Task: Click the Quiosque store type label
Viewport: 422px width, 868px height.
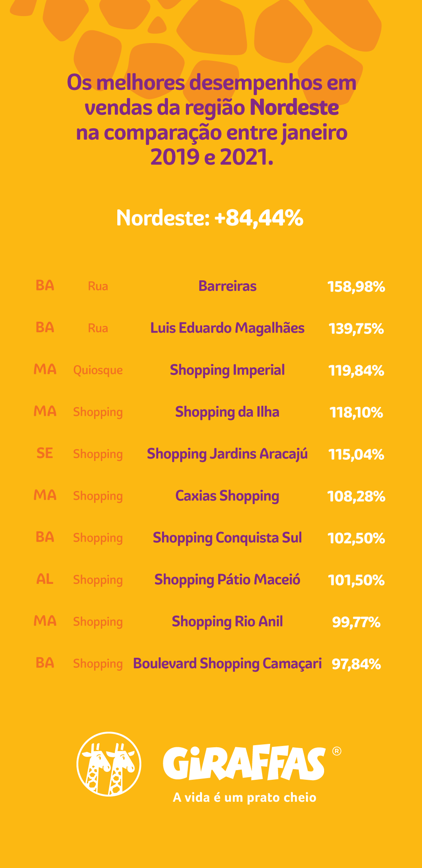Action: tap(98, 371)
